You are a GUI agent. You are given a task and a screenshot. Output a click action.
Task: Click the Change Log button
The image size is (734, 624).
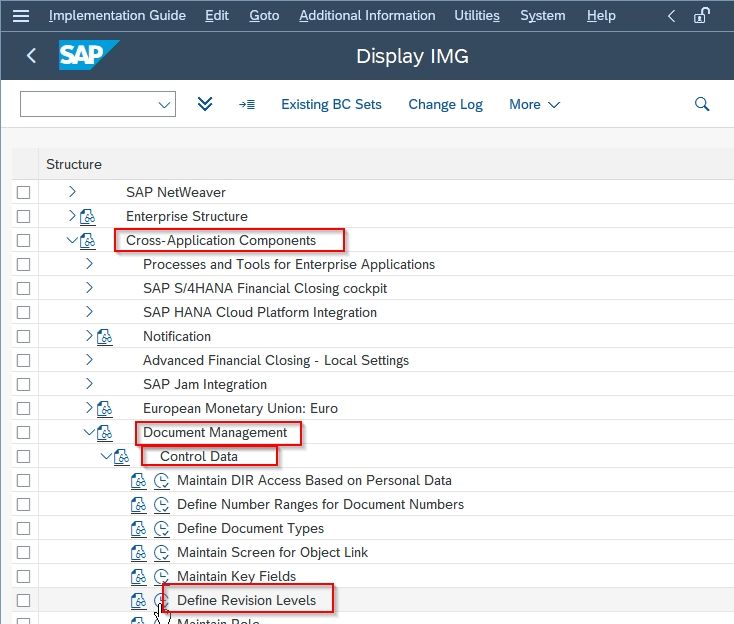pyautogui.click(x=445, y=104)
